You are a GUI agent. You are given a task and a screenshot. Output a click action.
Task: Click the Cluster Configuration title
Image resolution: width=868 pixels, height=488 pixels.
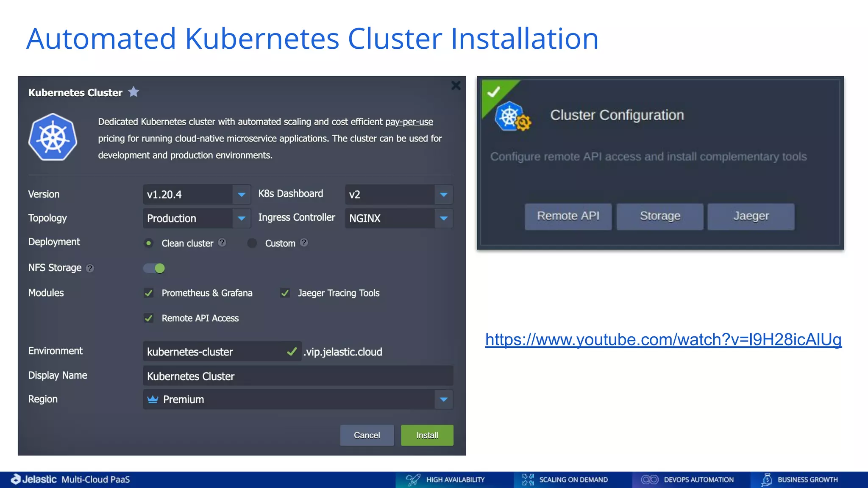pyautogui.click(x=617, y=115)
